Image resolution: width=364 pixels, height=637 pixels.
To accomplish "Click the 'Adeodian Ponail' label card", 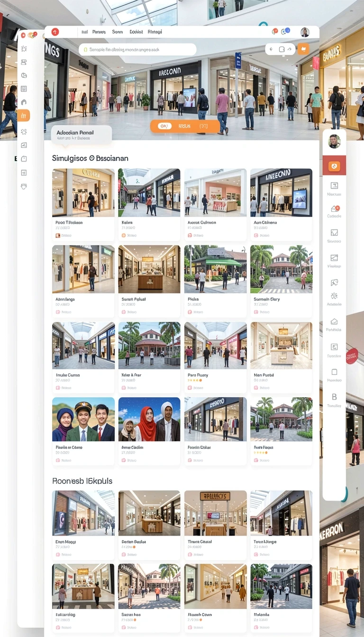I will [x=81, y=135].
